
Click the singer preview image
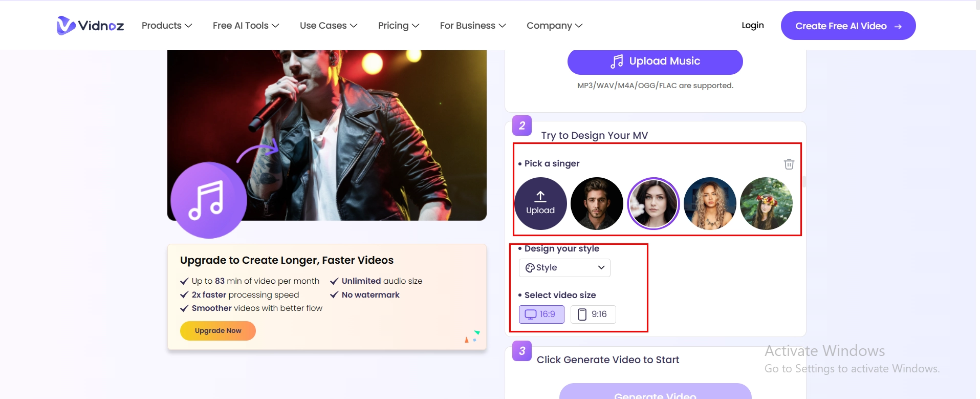327,135
